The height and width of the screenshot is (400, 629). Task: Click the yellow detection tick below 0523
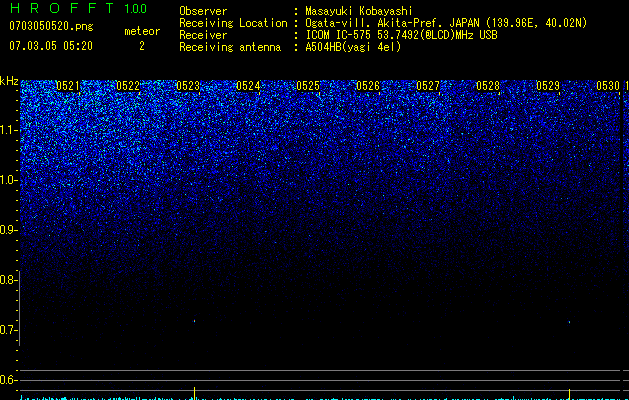(x=195, y=393)
